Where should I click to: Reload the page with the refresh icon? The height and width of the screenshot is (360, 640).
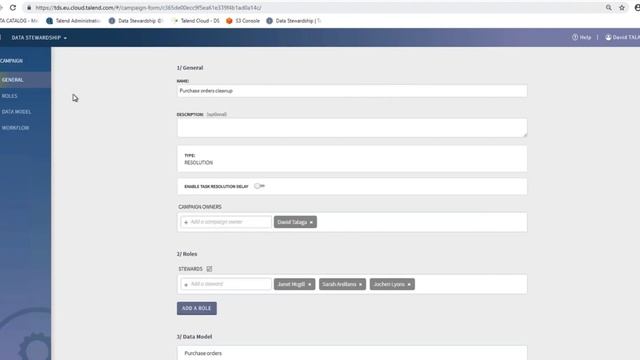tap(13, 8)
